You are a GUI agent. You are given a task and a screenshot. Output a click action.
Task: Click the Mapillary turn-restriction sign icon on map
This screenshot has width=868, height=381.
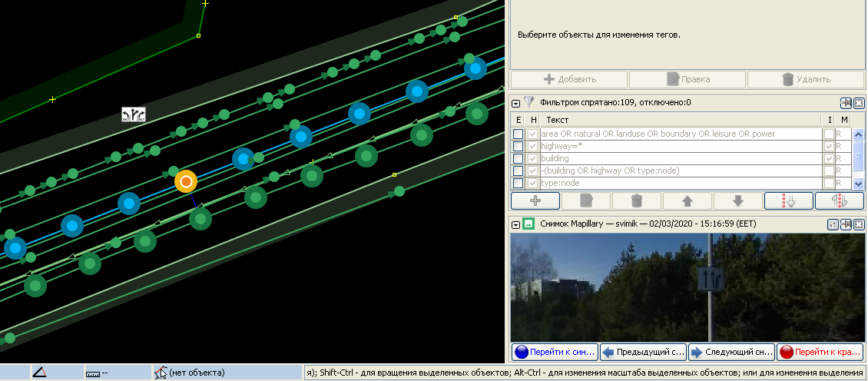point(134,115)
